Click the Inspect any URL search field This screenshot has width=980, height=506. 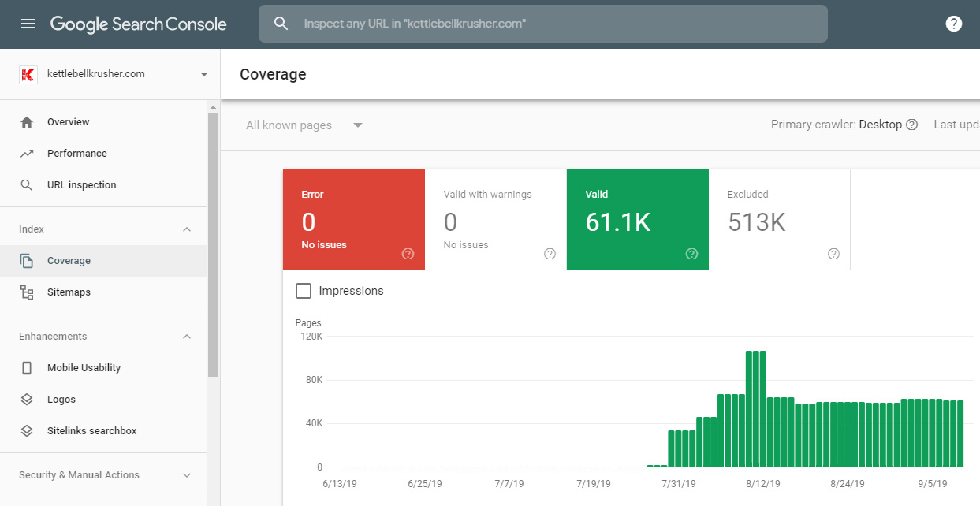pos(543,24)
